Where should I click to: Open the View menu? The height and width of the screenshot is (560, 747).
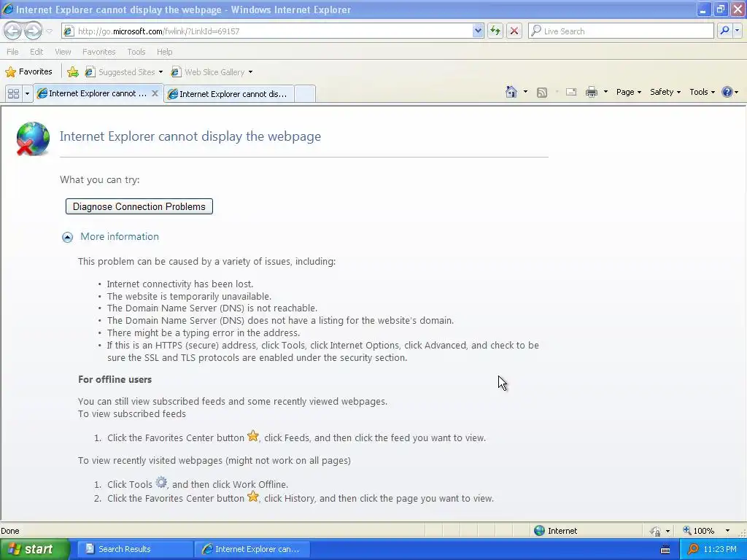(x=63, y=52)
